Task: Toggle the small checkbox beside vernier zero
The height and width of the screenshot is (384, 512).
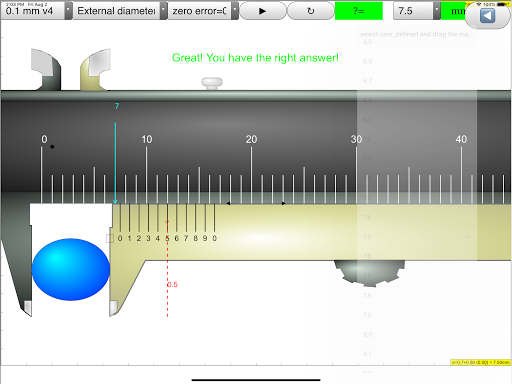Action: point(110,238)
